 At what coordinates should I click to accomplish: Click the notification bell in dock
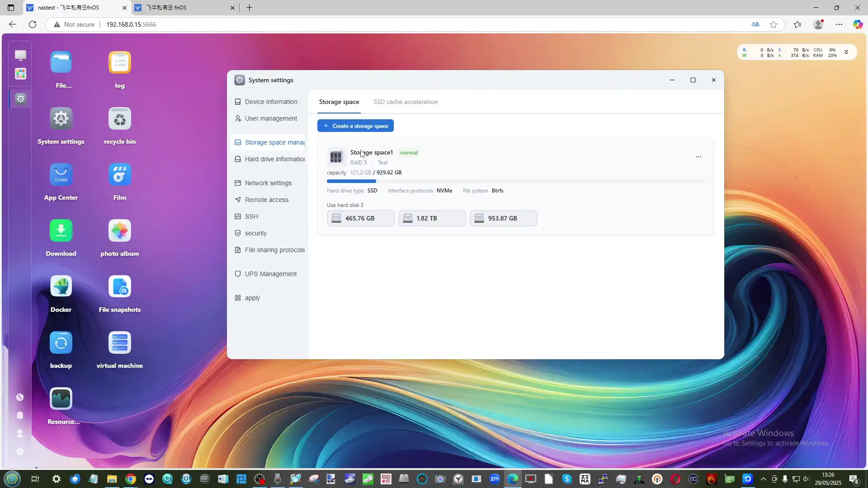(x=20, y=415)
